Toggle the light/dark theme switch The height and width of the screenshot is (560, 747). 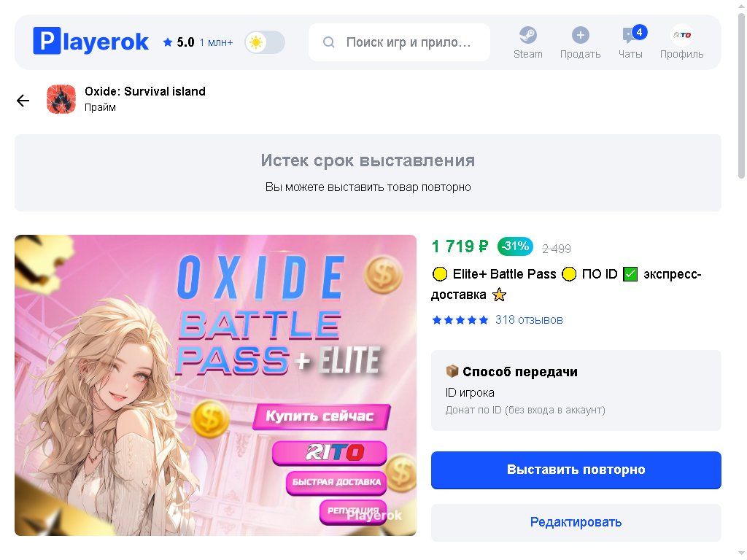pos(265,42)
